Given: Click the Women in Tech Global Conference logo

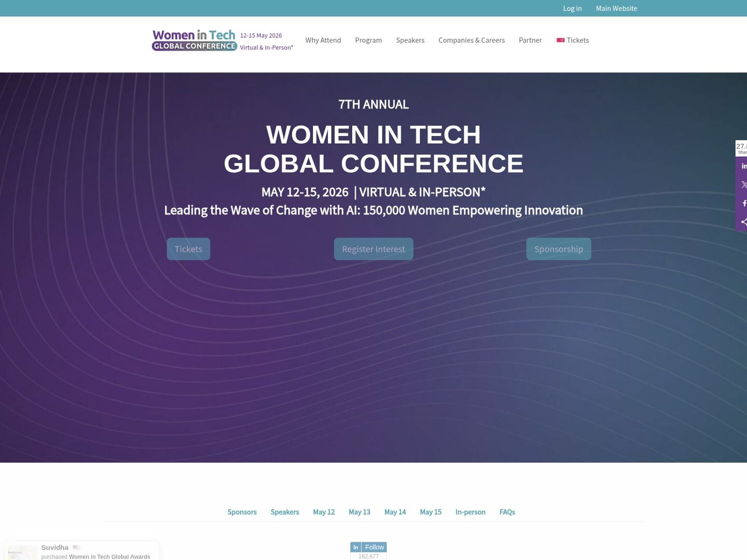Looking at the screenshot, I should point(194,40).
